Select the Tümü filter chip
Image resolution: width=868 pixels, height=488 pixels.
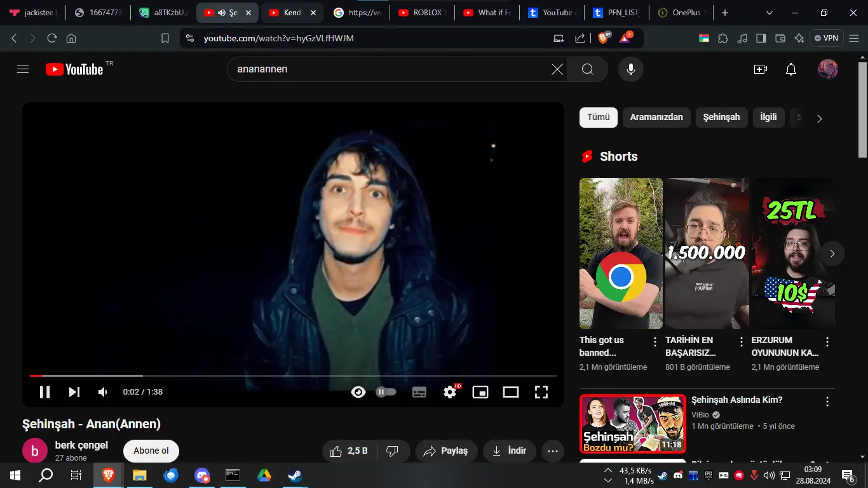599,118
